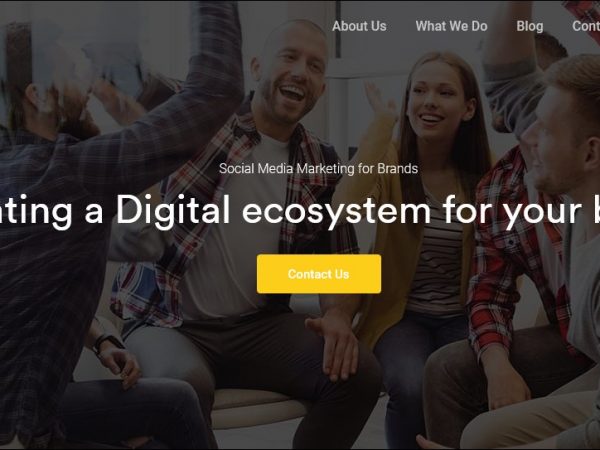Click the word Marketing in the tagline
600x450 pixels.
[x=326, y=169]
